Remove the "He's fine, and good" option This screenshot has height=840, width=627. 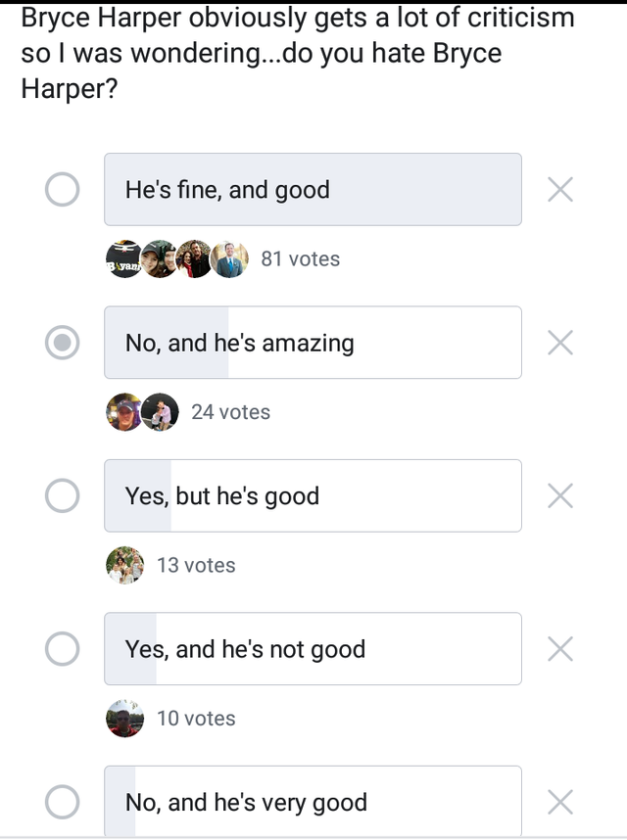pyautogui.click(x=560, y=190)
